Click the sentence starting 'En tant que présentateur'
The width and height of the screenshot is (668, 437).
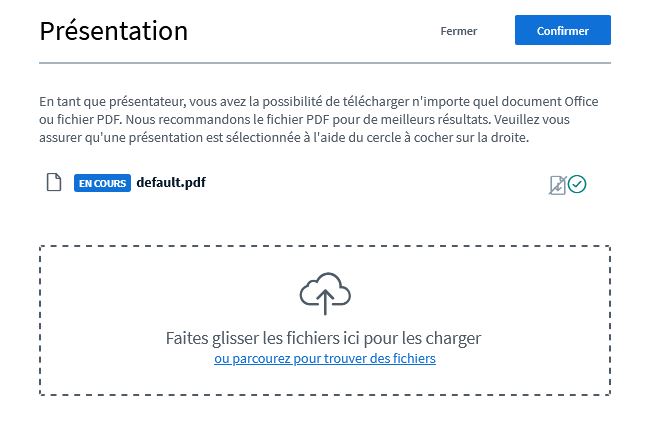(x=200, y=102)
